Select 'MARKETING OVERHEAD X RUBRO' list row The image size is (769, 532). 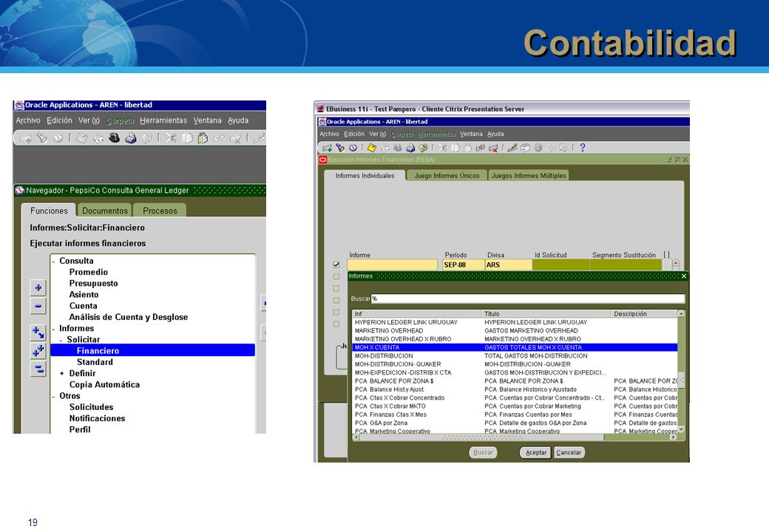tap(515, 339)
